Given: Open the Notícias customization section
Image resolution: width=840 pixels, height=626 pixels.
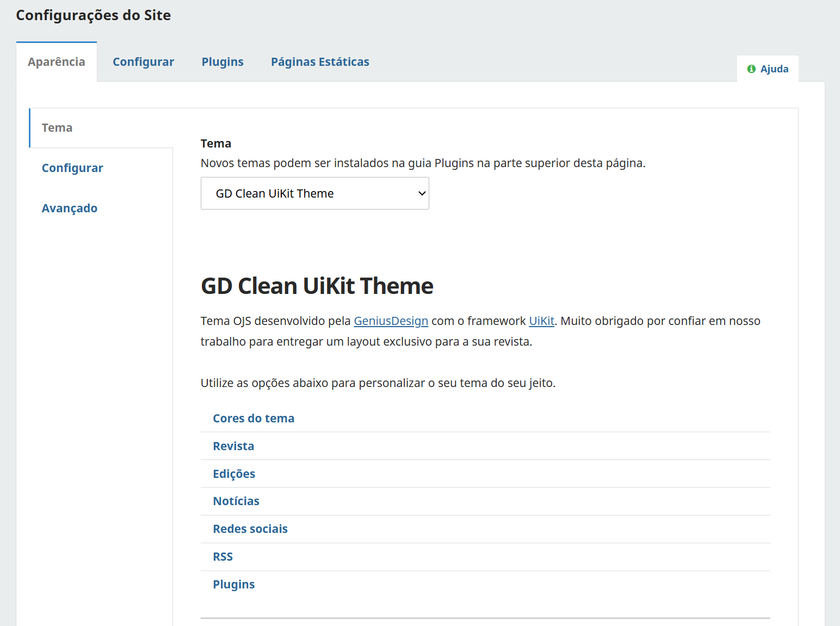Looking at the screenshot, I should click(x=236, y=501).
